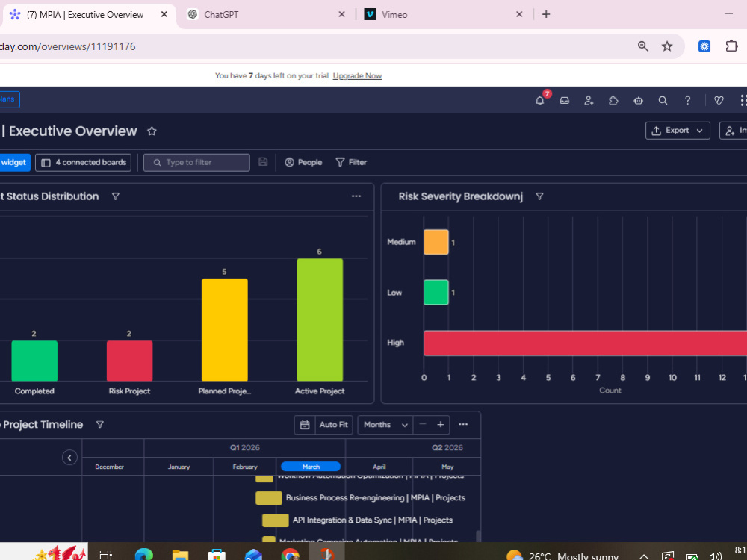
Task: Click the yellow Planned Projects bar
Action: click(225, 329)
